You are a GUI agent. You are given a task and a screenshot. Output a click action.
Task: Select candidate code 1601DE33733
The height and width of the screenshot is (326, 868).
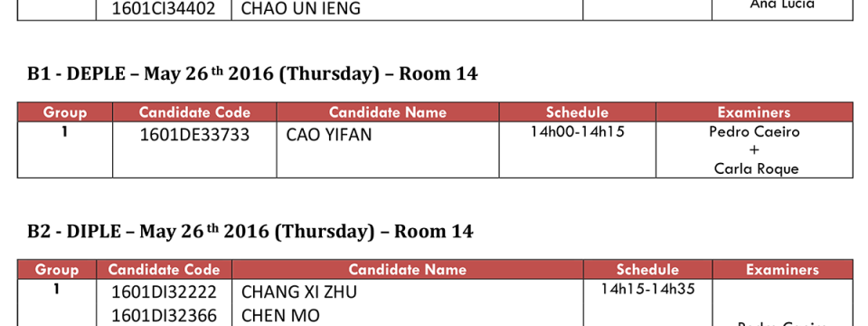194,135
